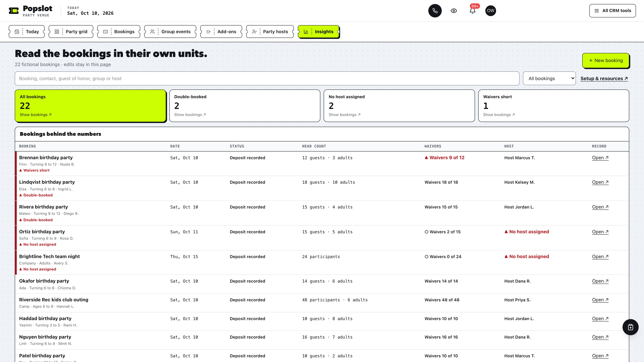This screenshot has height=362, width=644.
Task: Open the Lindqvist birthday party record
Action: tap(600, 182)
